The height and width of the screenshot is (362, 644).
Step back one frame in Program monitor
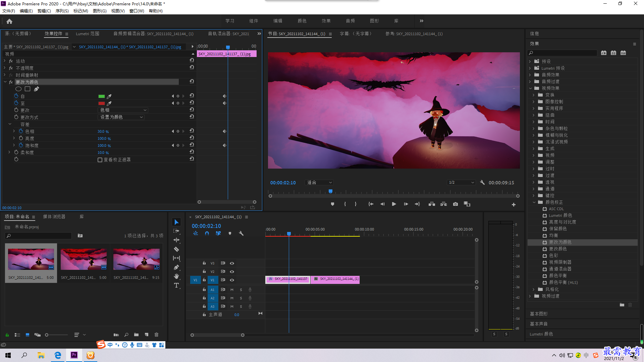pyautogui.click(x=382, y=204)
